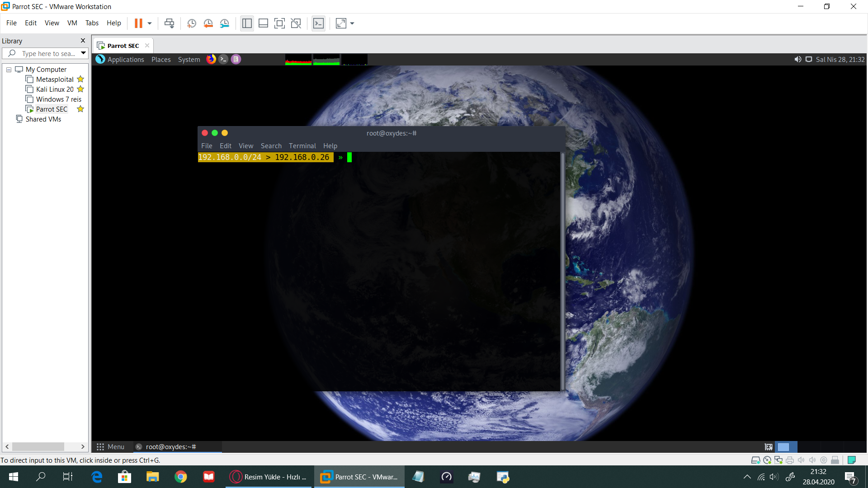868x488 pixels.
Task: Toggle the library sidebar view
Action: (x=247, y=23)
